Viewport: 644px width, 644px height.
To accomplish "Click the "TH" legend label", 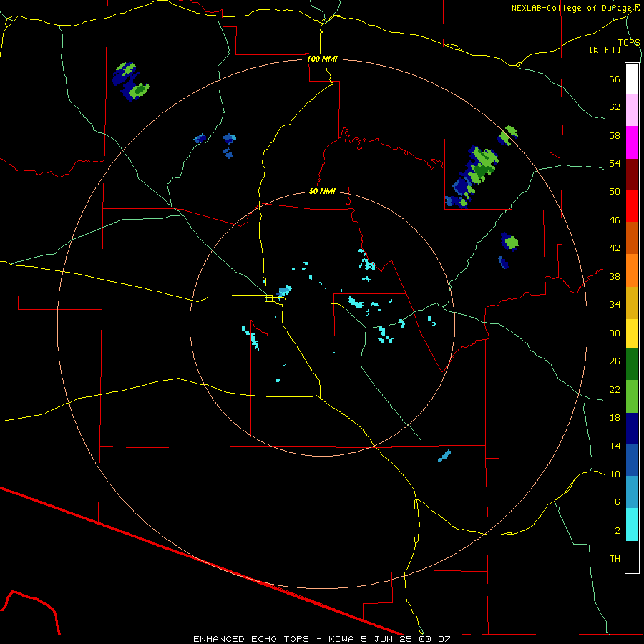I will pos(615,559).
